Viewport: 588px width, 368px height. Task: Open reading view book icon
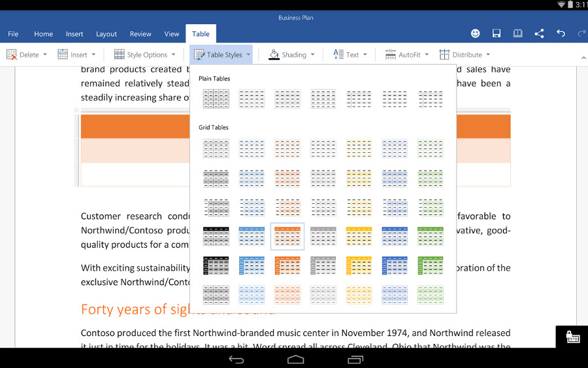(x=517, y=33)
